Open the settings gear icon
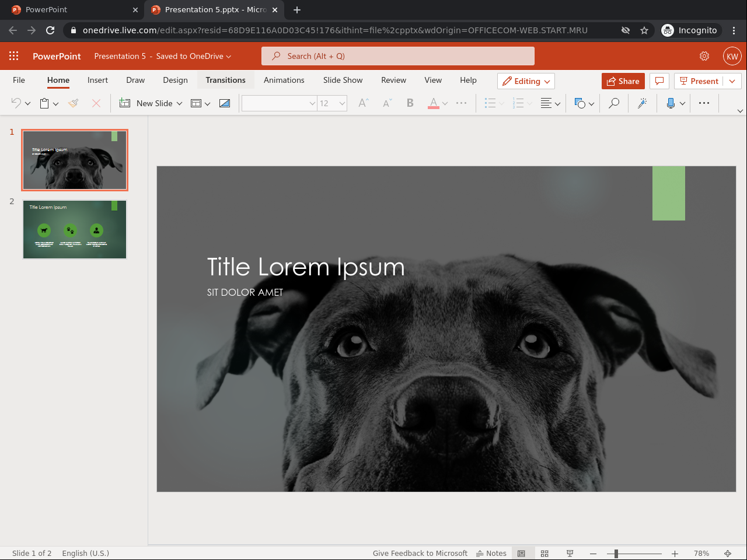Screen dimensions: 747x560 [x=704, y=56]
